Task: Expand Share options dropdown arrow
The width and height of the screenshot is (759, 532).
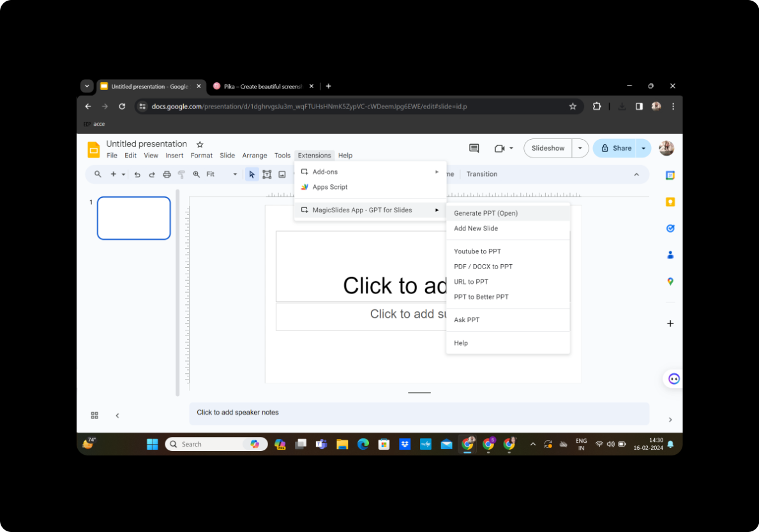Action: (643, 149)
